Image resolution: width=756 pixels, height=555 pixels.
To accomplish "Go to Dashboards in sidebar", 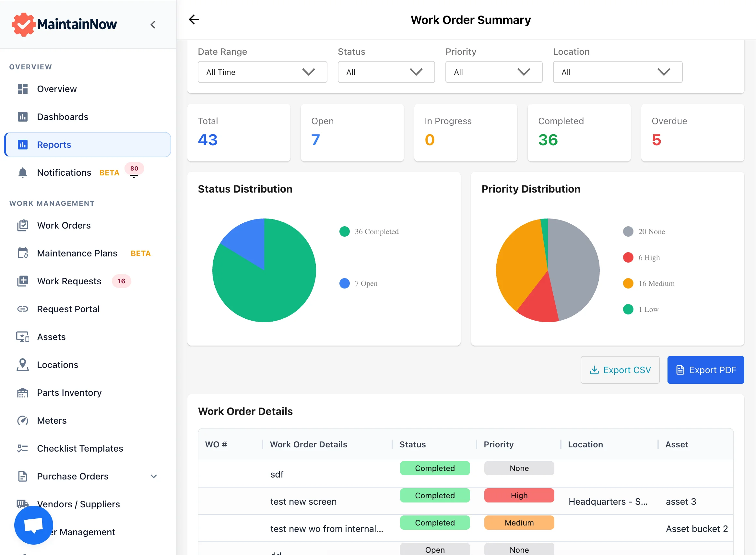I will pyautogui.click(x=63, y=117).
